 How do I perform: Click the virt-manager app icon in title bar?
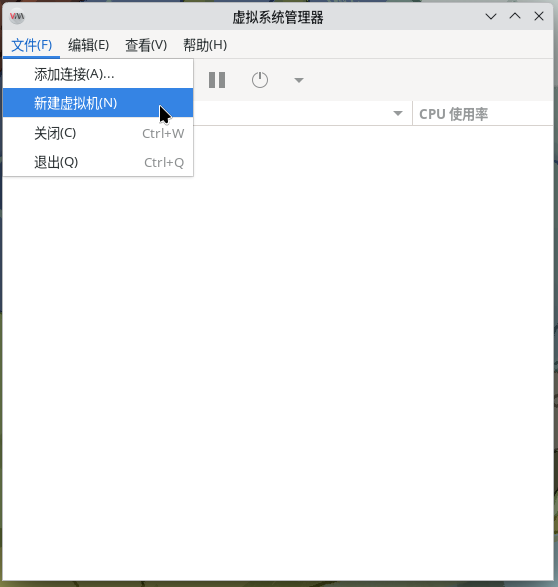tap(17, 16)
